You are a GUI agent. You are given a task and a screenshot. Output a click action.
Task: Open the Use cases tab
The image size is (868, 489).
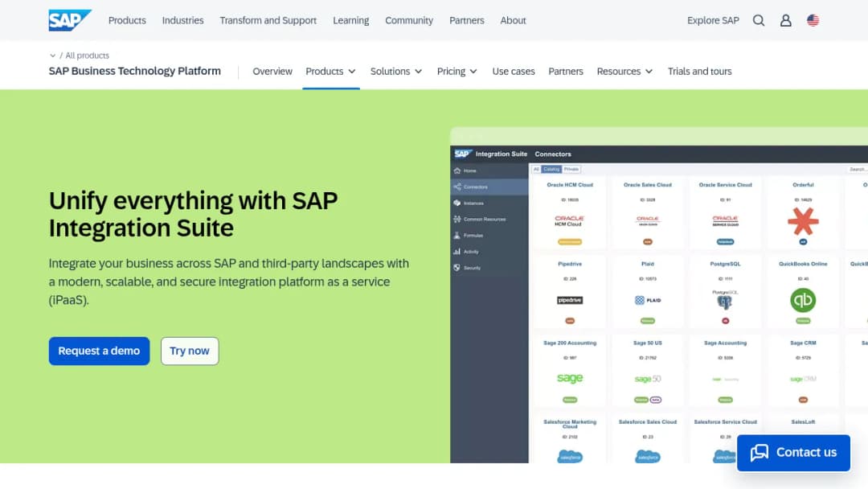(513, 72)
